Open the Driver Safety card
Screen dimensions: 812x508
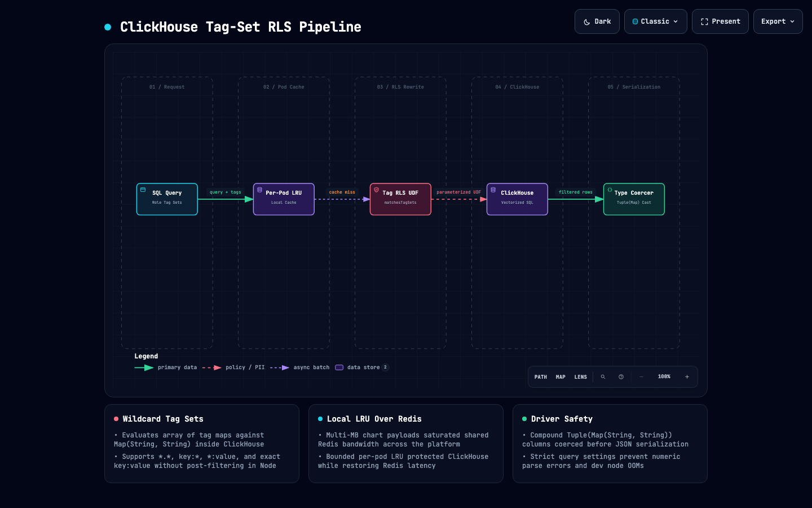[610, 444]
